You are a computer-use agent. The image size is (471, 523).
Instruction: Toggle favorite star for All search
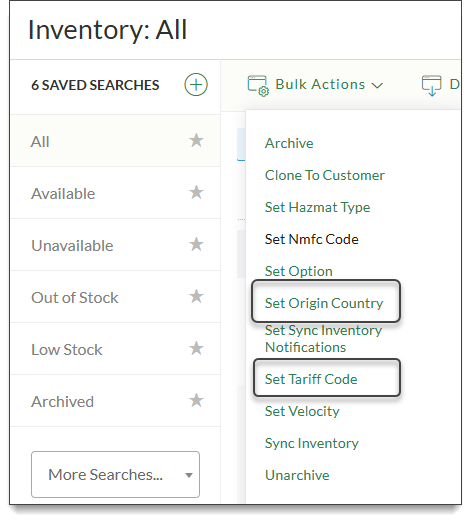coord(196,140)
